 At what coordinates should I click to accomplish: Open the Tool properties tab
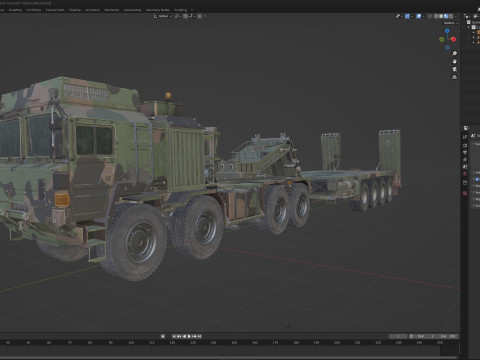465,137
